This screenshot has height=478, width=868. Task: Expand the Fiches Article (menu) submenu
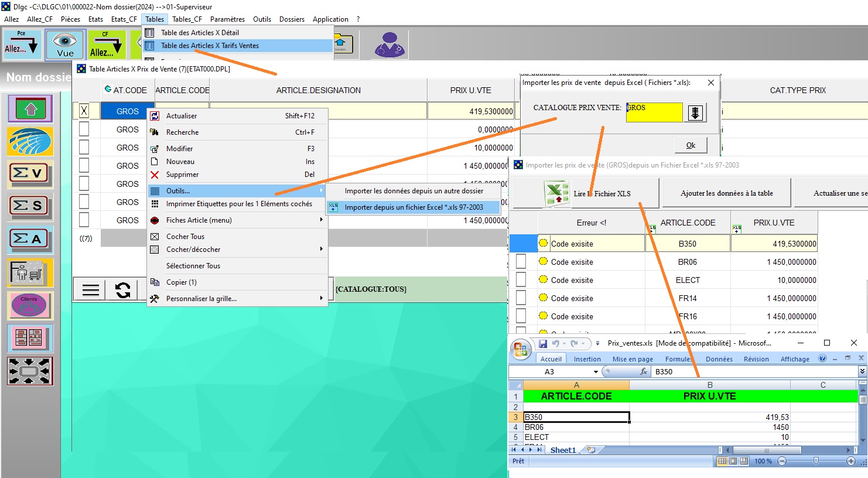[x=321, y=220]
